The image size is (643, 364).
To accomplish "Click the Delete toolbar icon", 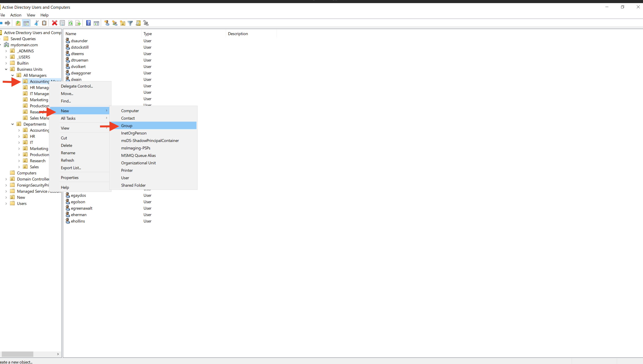I will coord(54,23).
